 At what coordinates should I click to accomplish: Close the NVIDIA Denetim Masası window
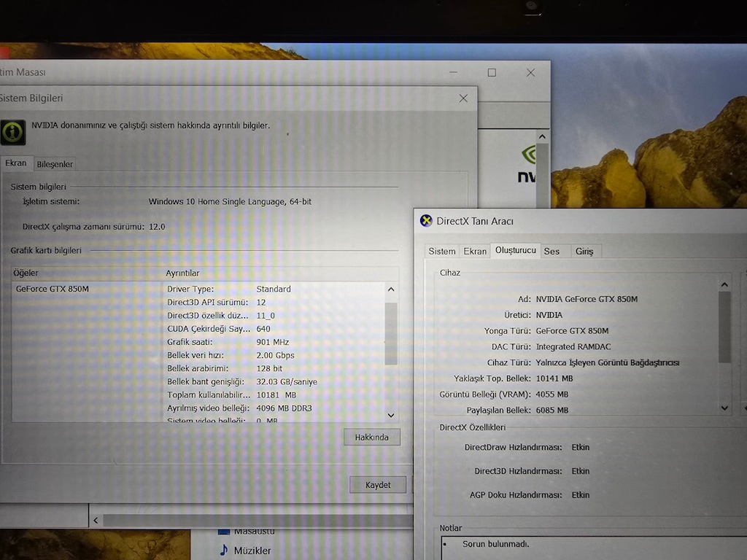(x=530, y=72)
